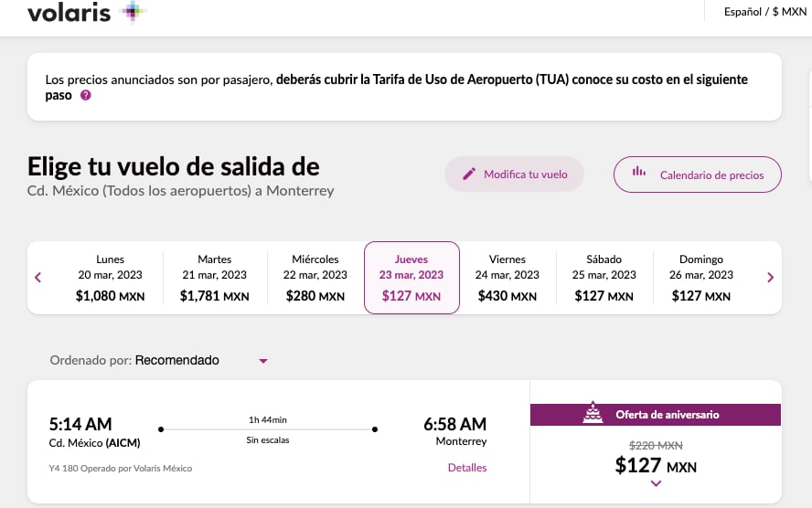This screenshot has width=812, height=508.
Task: Go to next week with right arrow
Action: (770, 278)
